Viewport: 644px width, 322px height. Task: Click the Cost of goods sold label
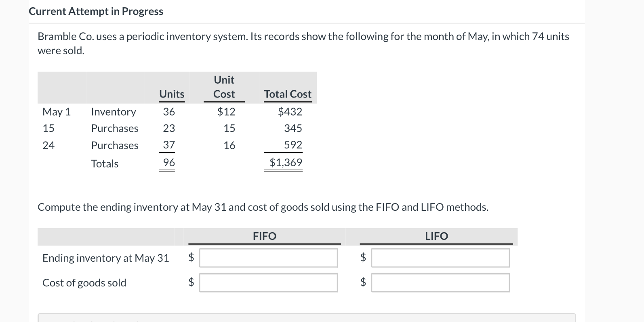pyautogui.click(x=84, y=282)
